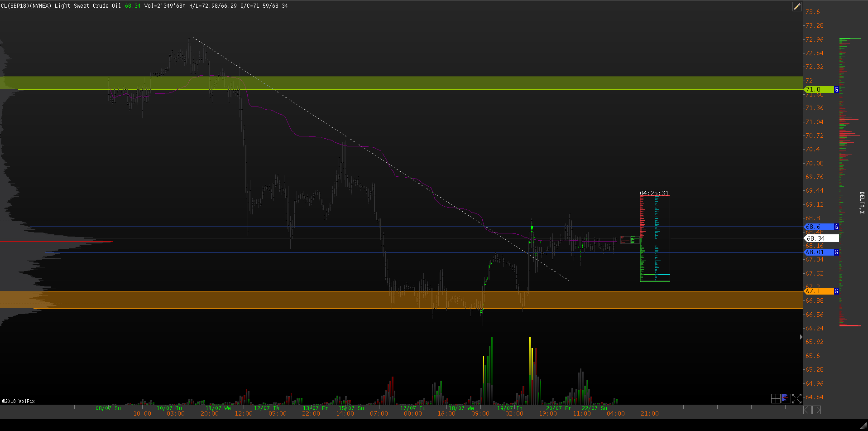Toggle the G badge on the 71.8 level
The width and height of the screenshot is (868, 431).
[836, 90]
